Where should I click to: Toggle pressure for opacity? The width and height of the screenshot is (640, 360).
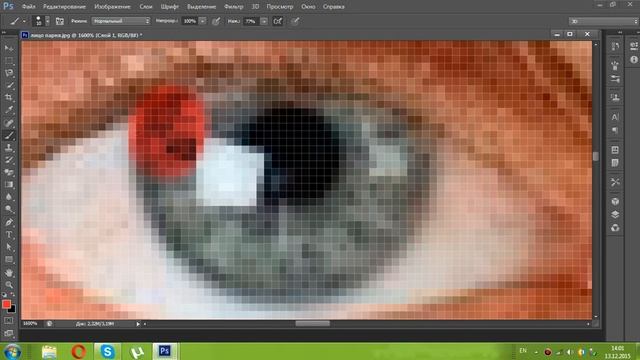(216, 21)
